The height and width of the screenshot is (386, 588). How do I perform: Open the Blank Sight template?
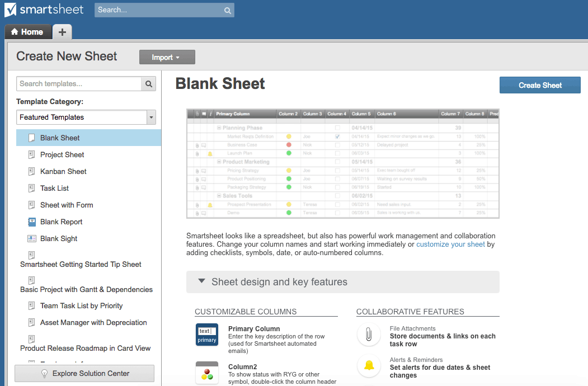pos(57,238)
